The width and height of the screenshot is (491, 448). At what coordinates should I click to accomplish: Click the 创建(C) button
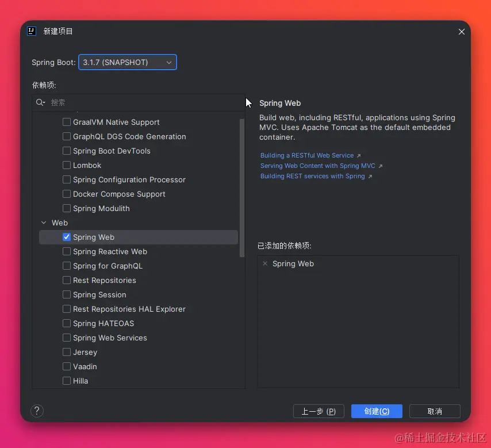coord(377,411)
